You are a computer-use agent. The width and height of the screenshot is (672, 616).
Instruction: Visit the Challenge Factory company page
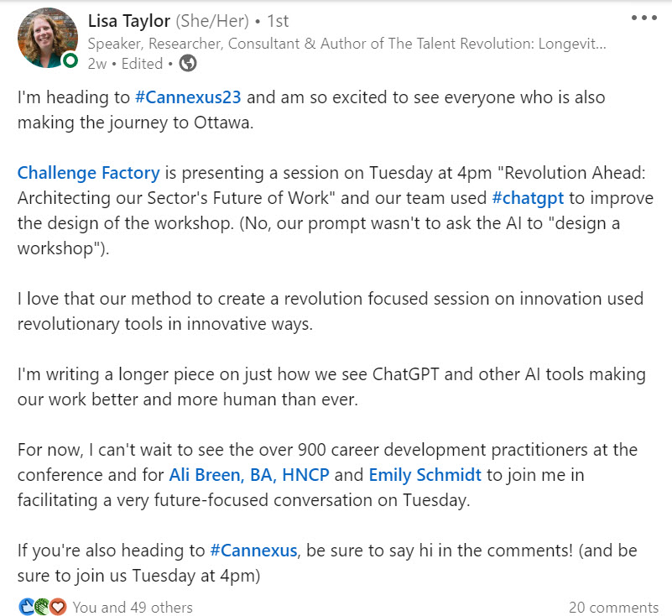[x=88, y=173]
